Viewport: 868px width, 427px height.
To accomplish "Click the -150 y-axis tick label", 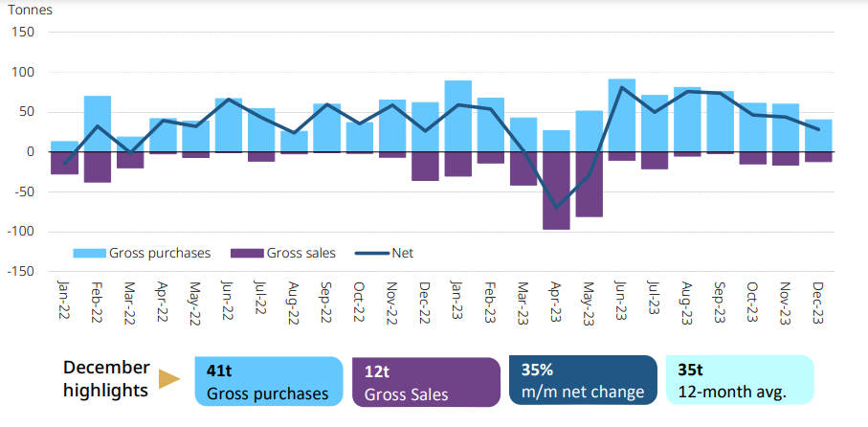I will pos(19,271).
